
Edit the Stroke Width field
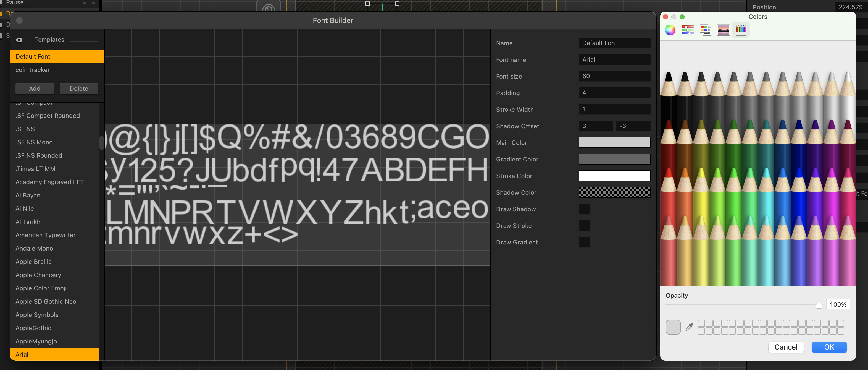coord(615,109)
